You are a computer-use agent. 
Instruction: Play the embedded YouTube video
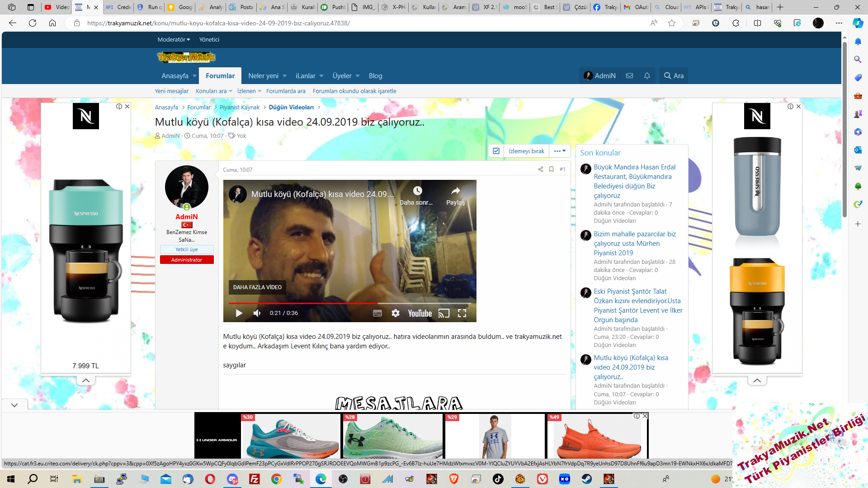click(x=239, y=313)
